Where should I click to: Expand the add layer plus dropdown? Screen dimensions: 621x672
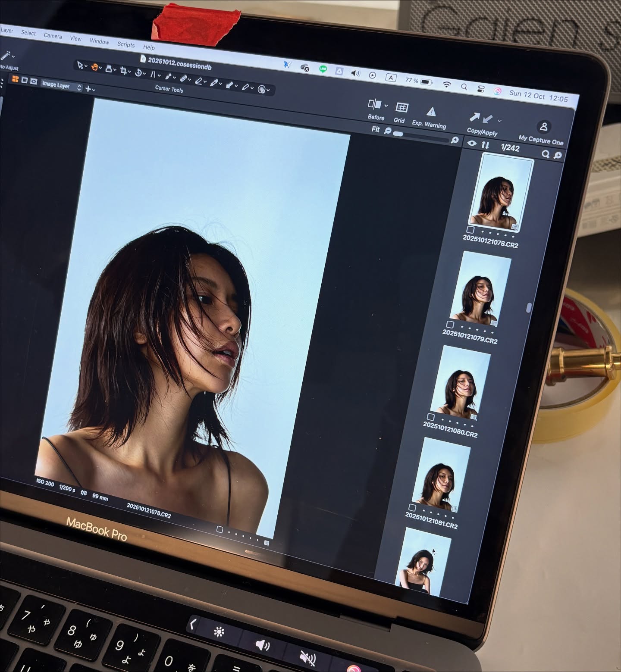pyautogui.click(x=90, y=89)
